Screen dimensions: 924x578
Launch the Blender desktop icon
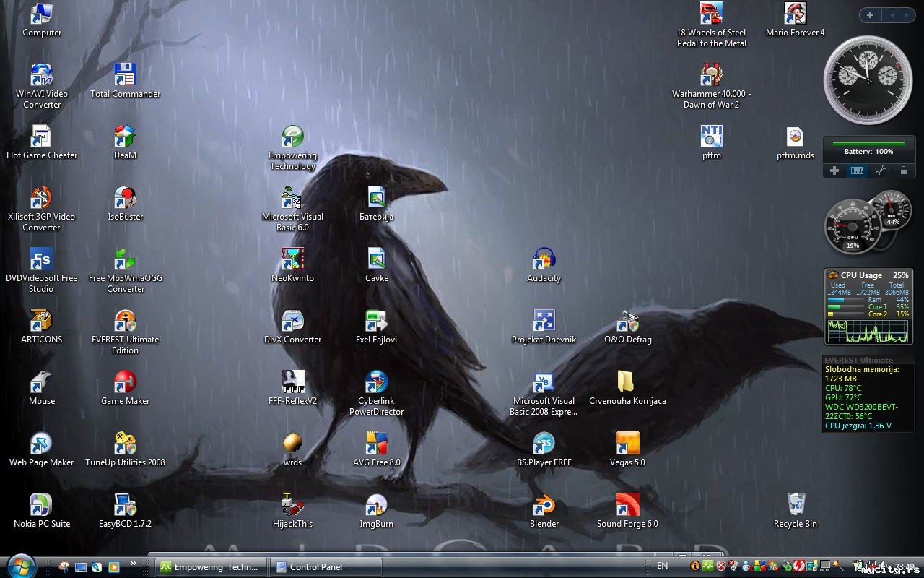[x=544, y=511]
